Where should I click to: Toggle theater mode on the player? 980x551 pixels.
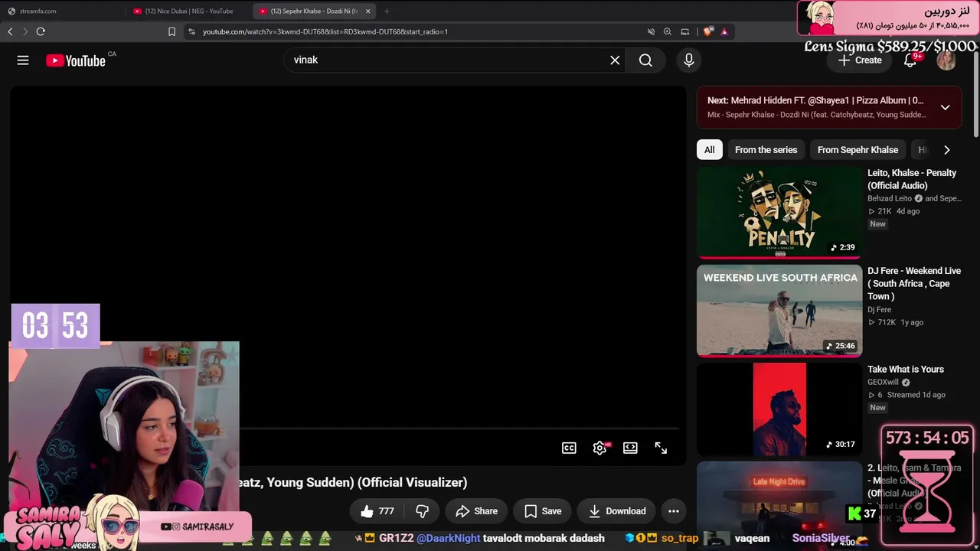click(630, 448)
